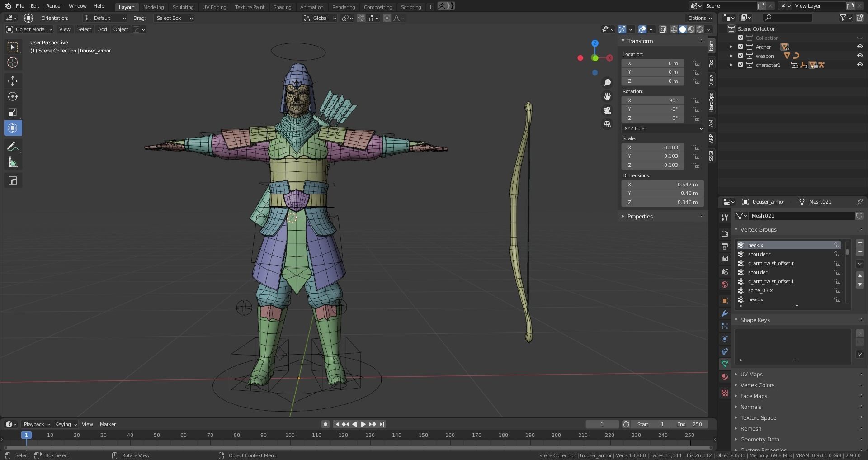This screenshot has width=868, height=460.
Task: Click the Blender logo menu icon
Action: tap(8, 6)
